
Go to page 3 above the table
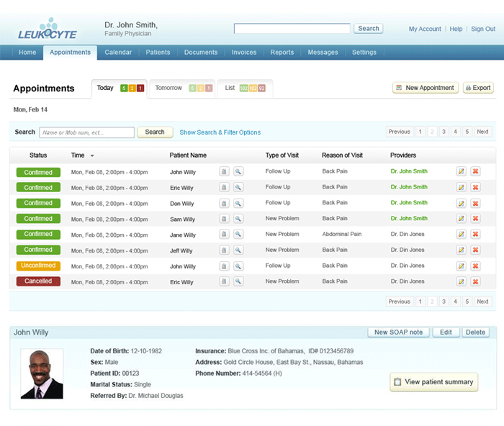(444, 132)
